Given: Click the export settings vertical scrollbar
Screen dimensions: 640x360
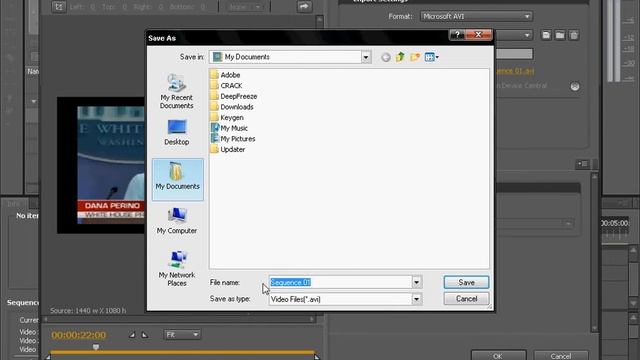Looking at the screenshot, I should [x=594, y=252].
